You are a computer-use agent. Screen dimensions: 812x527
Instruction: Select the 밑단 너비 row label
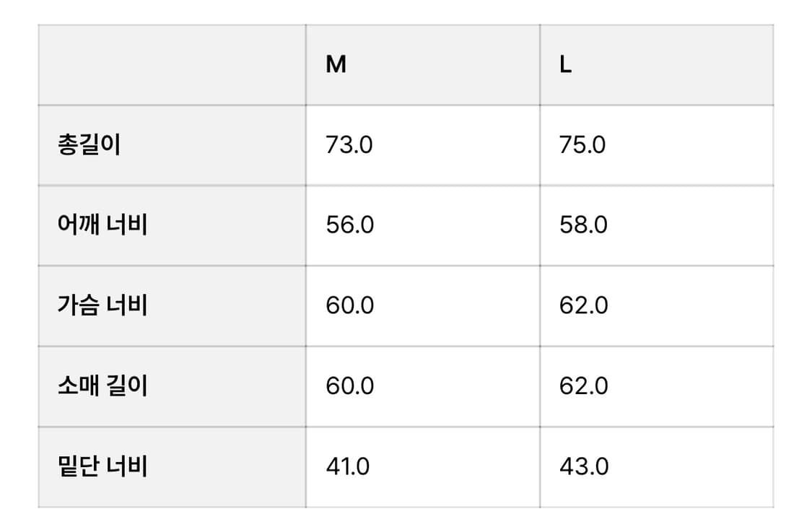click(x=102, y=466)
